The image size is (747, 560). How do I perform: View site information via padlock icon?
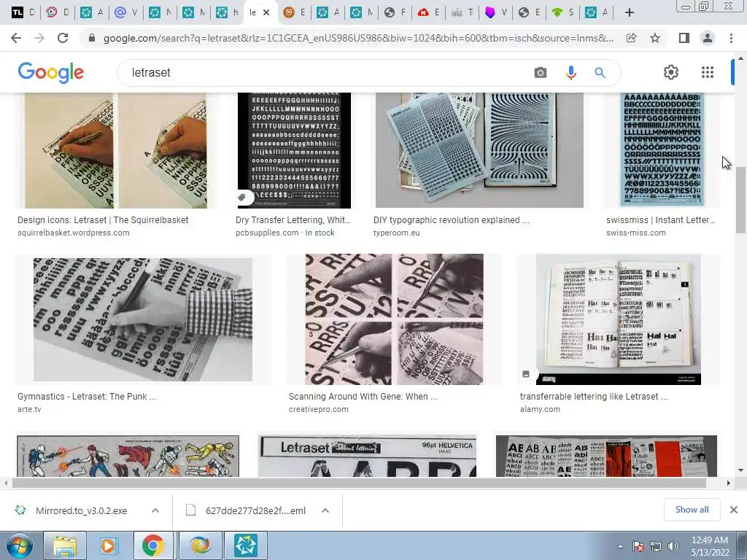[x=92, y=38]
